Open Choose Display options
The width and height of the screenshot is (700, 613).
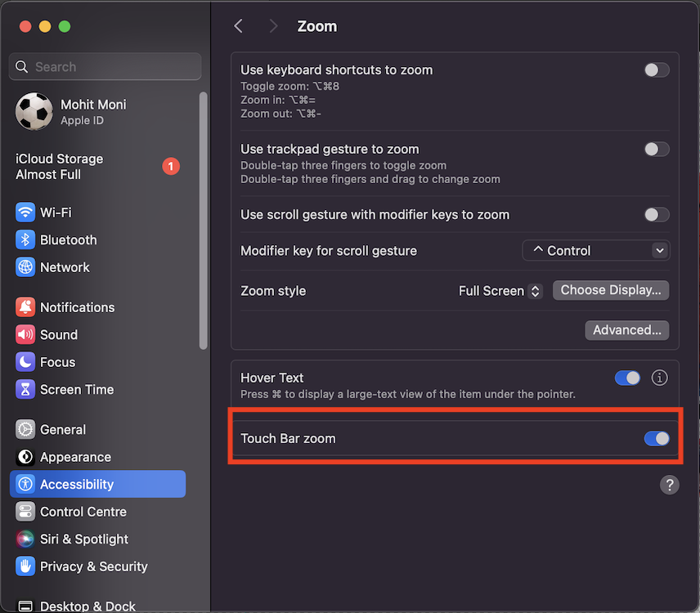[x=610, y=290]
